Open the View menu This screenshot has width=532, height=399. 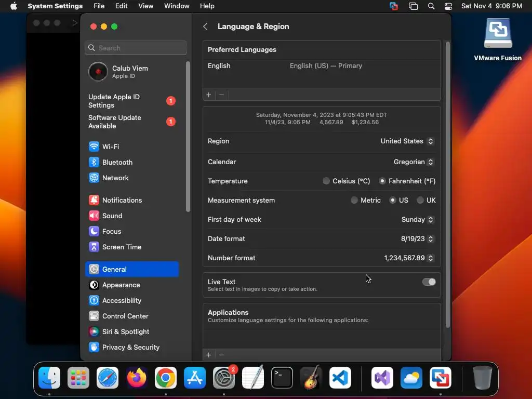pos(146,6)
